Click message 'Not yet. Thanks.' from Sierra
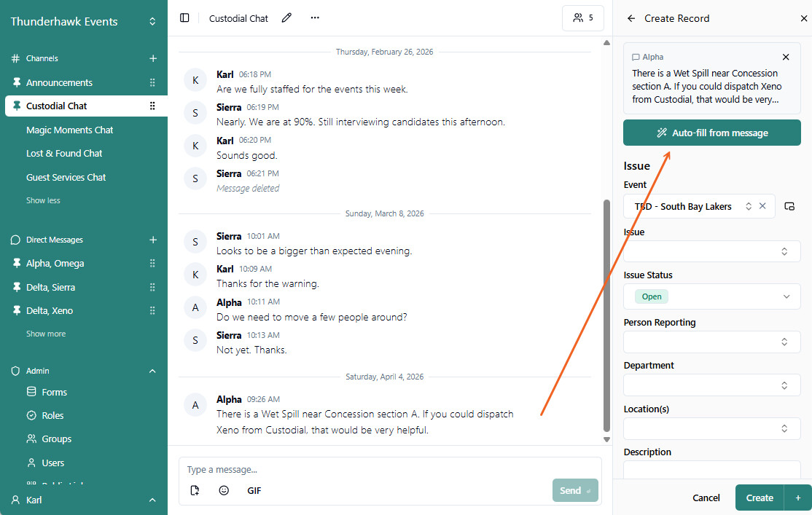812x515 pixels. coord(251,350)
